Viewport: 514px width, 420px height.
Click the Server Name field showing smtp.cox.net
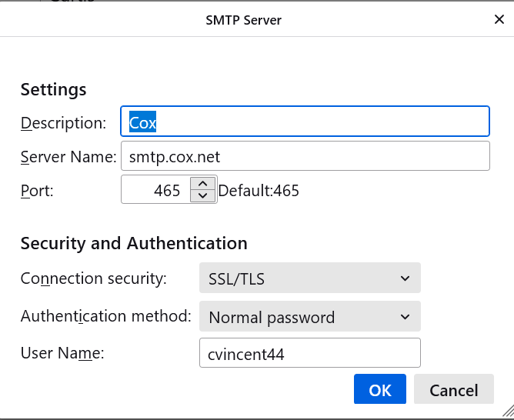pyautogui.click(x=305, y=156)
